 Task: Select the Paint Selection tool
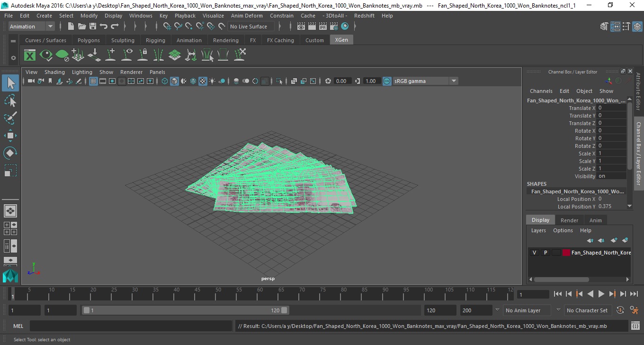tap(10, 118)
